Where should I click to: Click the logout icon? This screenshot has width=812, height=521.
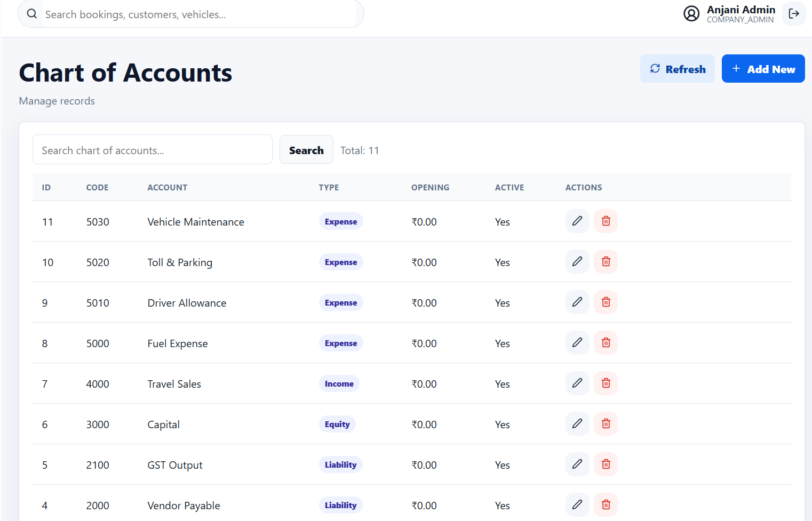[794, 14]
